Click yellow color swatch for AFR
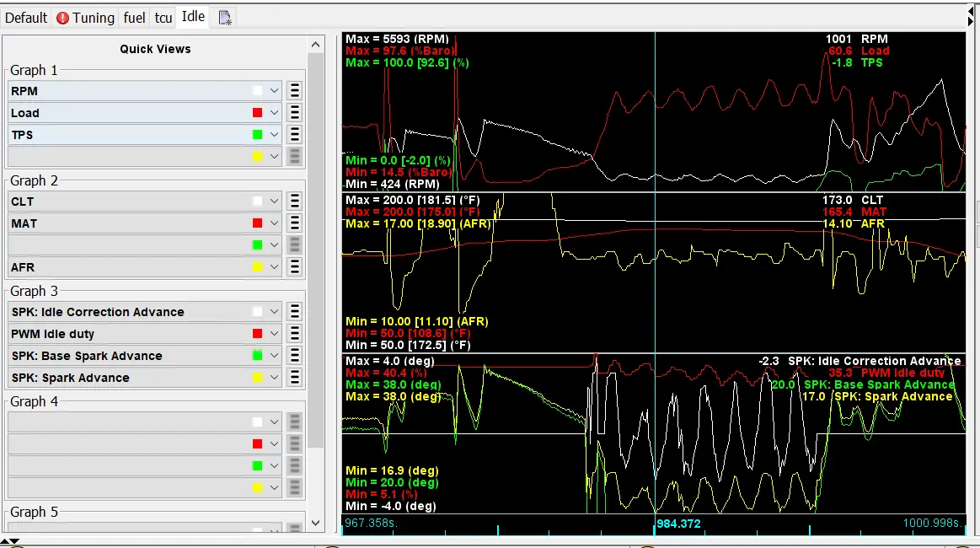The width and height of the screenshot is (980, 548). point(257,267)
